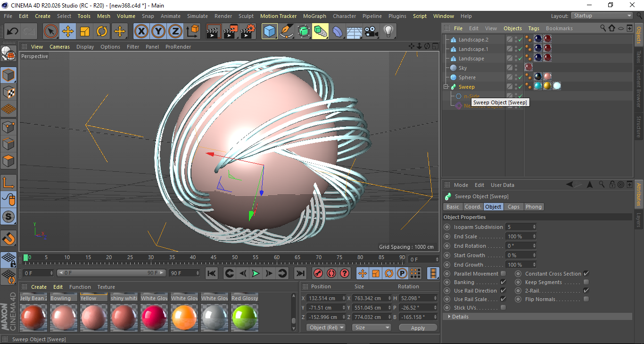The height and width of the screenshot is (344, 644).
Task: Click the Undo arrow icon
Action: click(12, 32)
